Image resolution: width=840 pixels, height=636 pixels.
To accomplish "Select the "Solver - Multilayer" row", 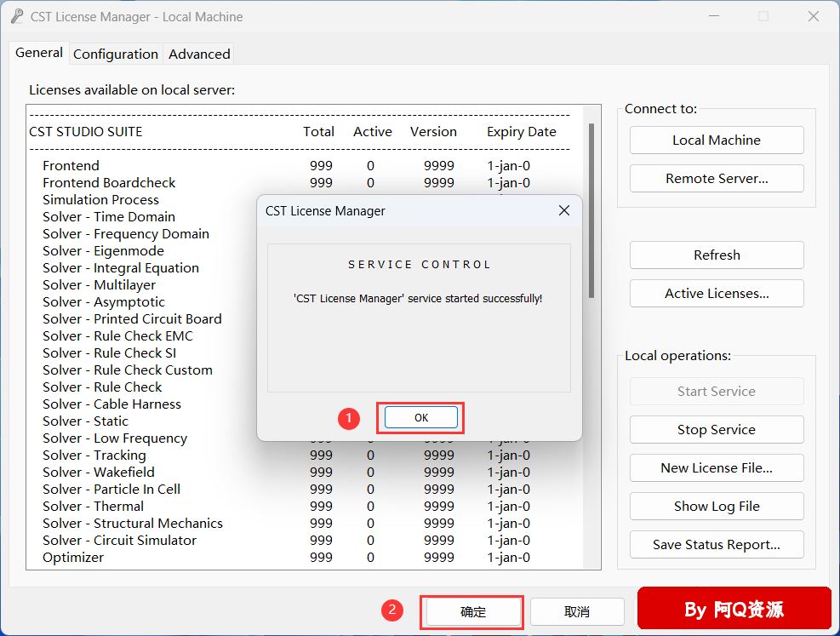I will 99,285.
